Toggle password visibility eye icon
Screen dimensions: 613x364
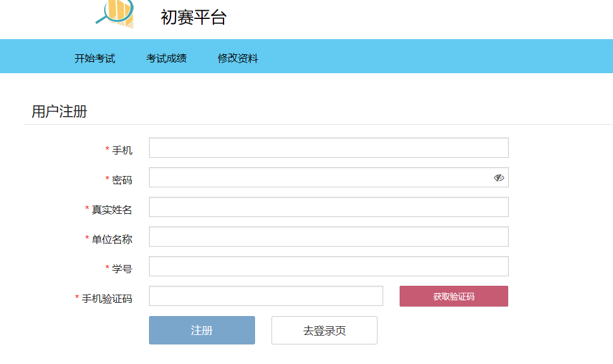pos(499,178)
